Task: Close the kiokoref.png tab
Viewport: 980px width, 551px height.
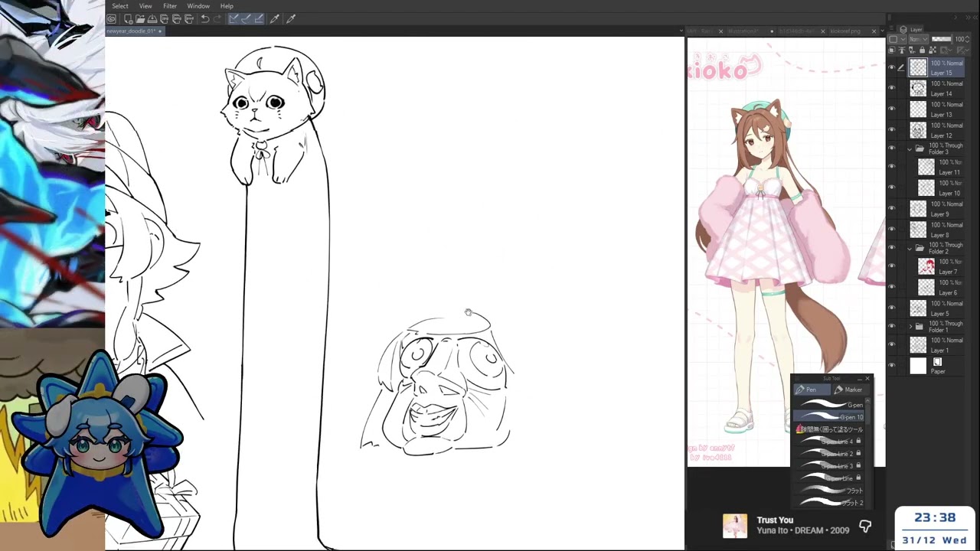Action: (x=874, y=31)
